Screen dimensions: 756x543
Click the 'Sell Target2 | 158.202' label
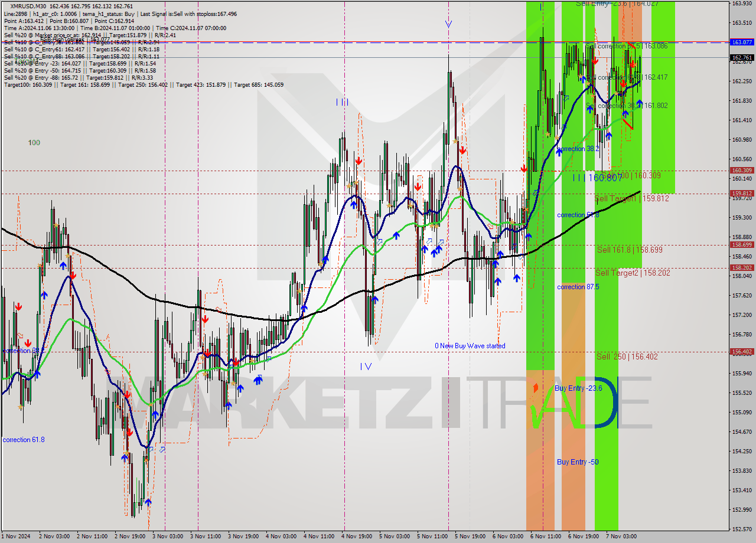633,273
